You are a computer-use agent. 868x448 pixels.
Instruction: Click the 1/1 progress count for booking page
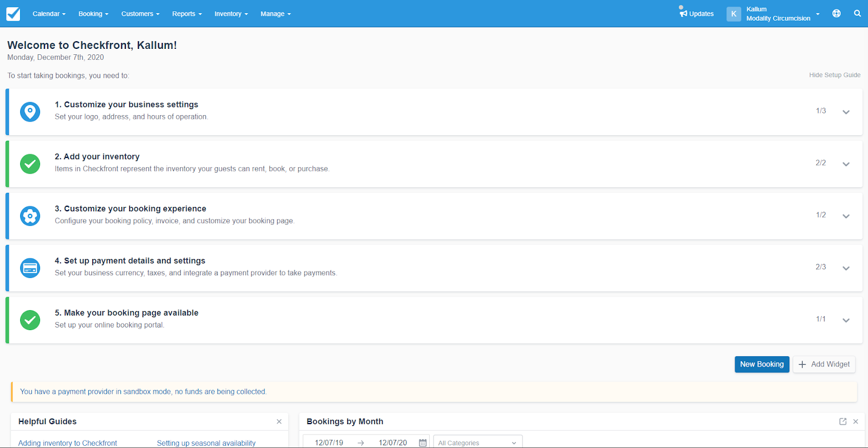point(821,319)
